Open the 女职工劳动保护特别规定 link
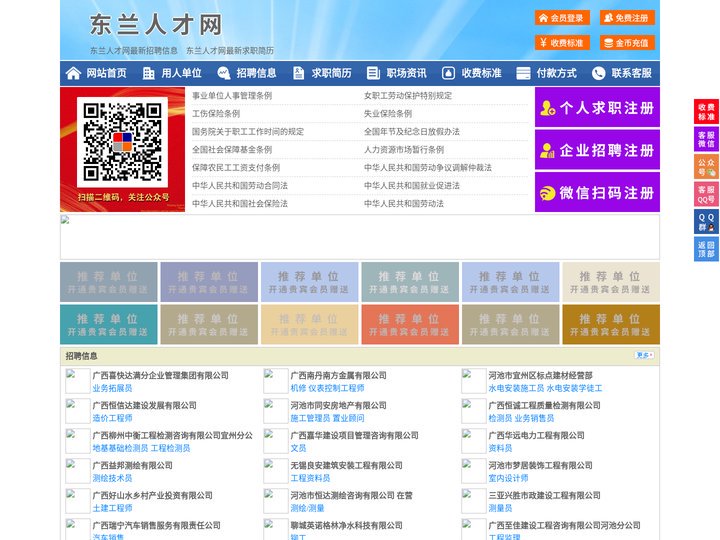The height and width of the screenshot is (540, 720). (408, 96)
